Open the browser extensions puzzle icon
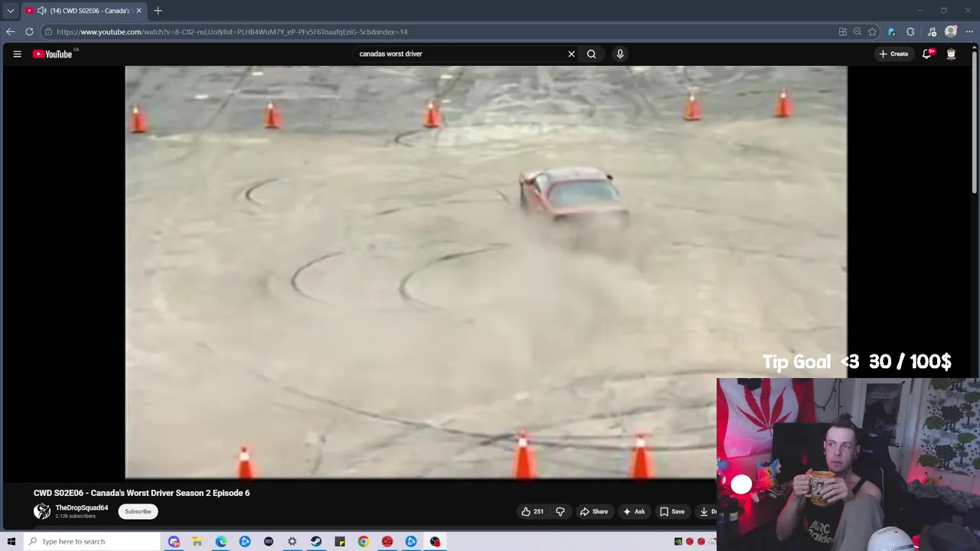 [910, 31]
